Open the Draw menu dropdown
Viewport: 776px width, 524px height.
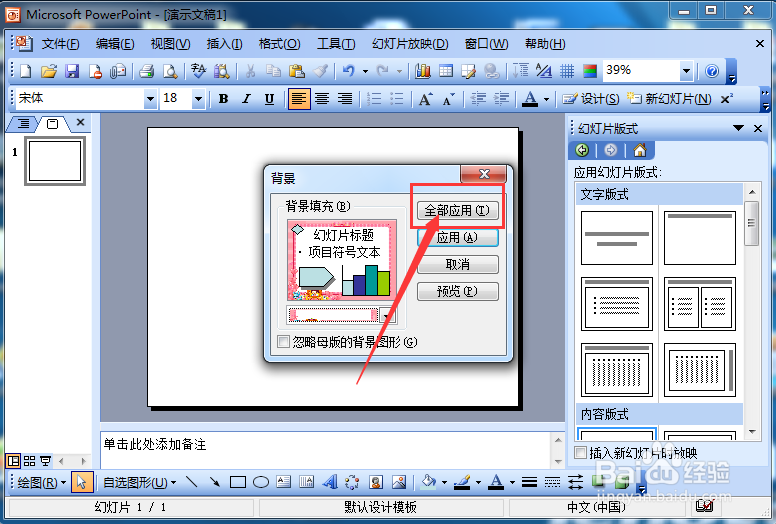pyautogui.click(x=41, y=482)
